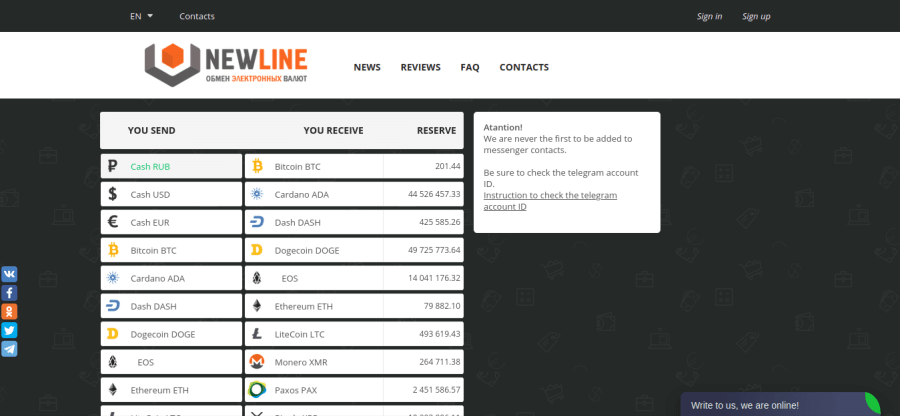Click the NewLine logo
This screenshot has height=416, width=900.
[x=226, y=65]
